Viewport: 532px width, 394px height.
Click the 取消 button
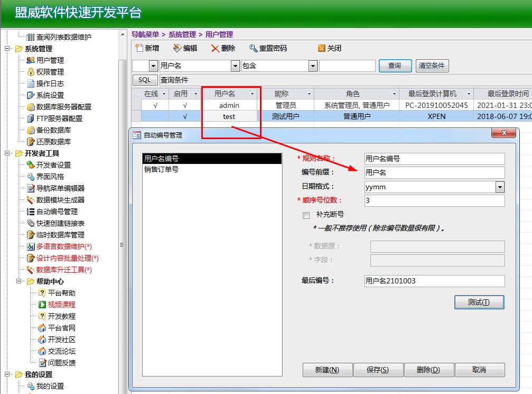pos(479,370)
